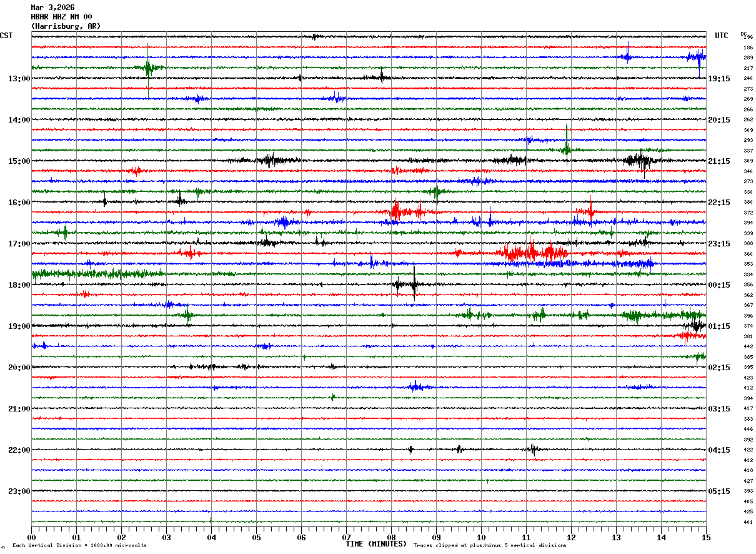Viewport: 756px width, 554px height.
Task: Pick the DC offset value 401
Action: (x=748, y=522)
